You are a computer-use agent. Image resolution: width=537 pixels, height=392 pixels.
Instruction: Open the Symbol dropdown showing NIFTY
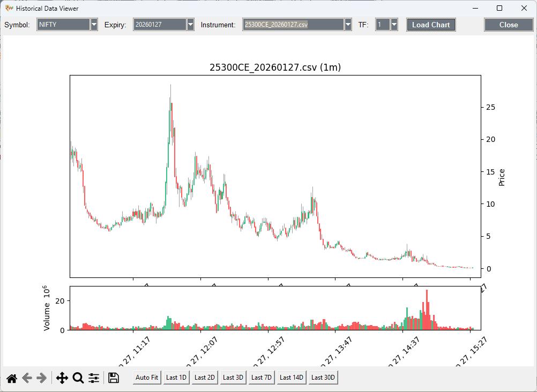pos(95,24)
